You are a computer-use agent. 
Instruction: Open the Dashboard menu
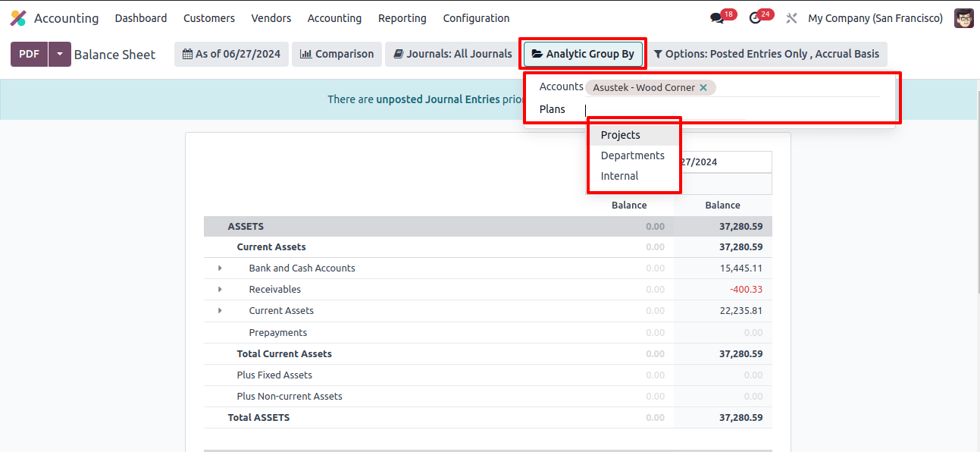click(141, 18)
